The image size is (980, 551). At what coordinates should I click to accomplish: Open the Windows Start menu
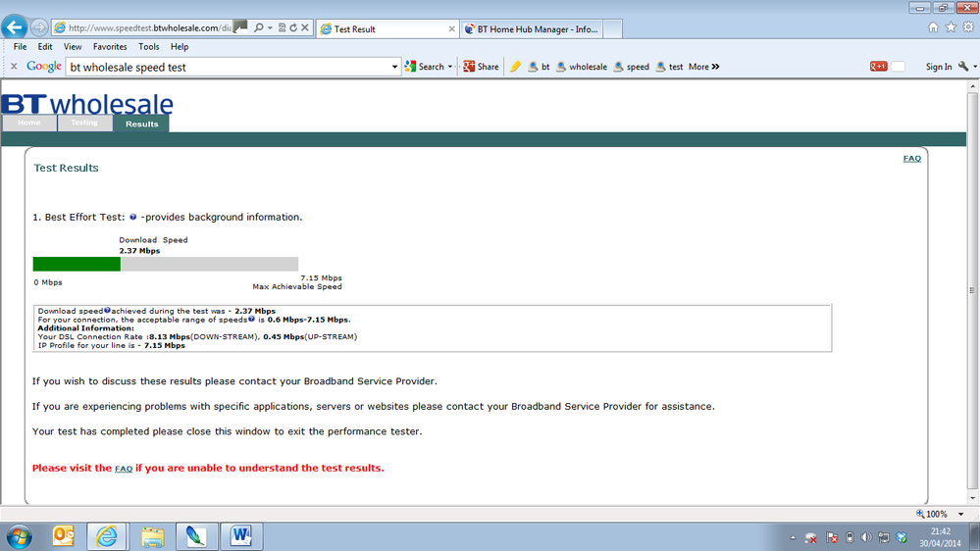point(20,536)
